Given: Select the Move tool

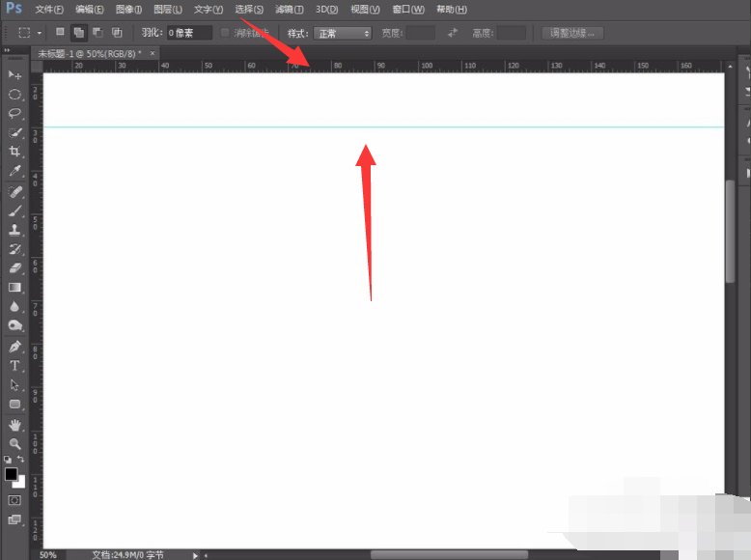Looking at the screenshot, I should click(14, 75).
